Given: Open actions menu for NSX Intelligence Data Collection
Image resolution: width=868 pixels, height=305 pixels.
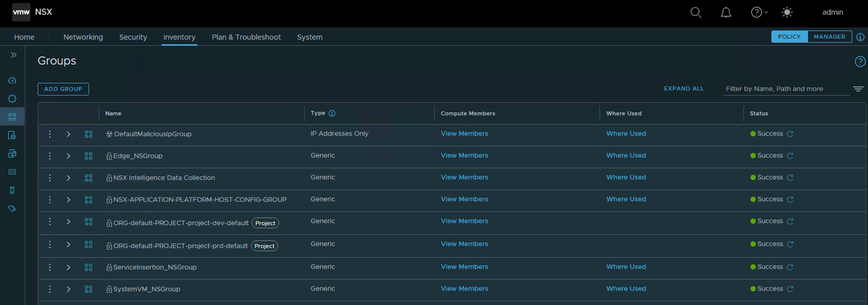Looking at the screenshot, I should point(50,178).
